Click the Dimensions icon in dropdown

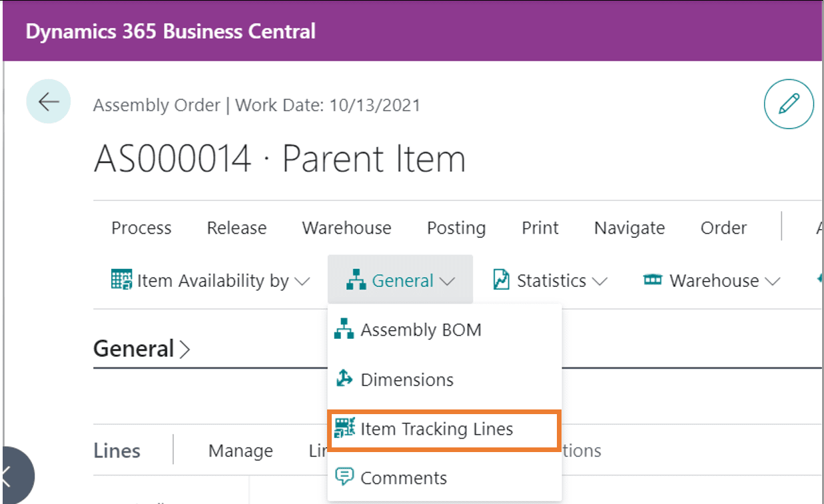tap(344, 379)
